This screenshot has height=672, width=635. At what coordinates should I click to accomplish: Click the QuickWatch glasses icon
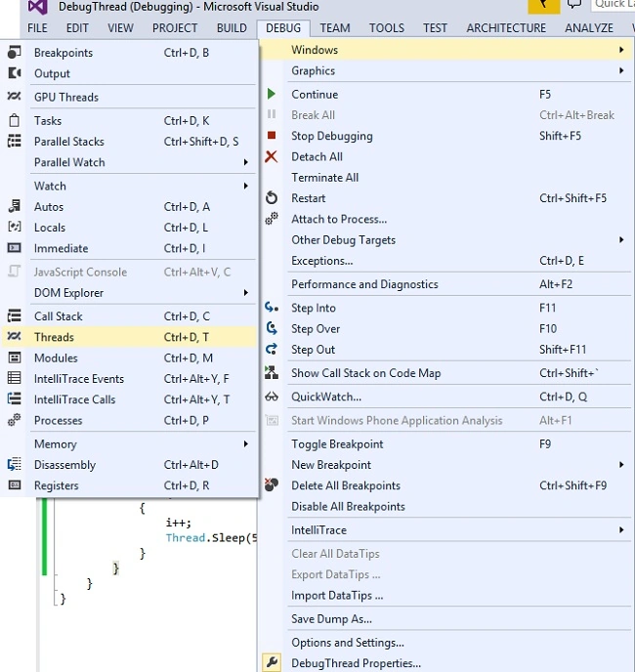pyautogui.click(x=272, y=397)
